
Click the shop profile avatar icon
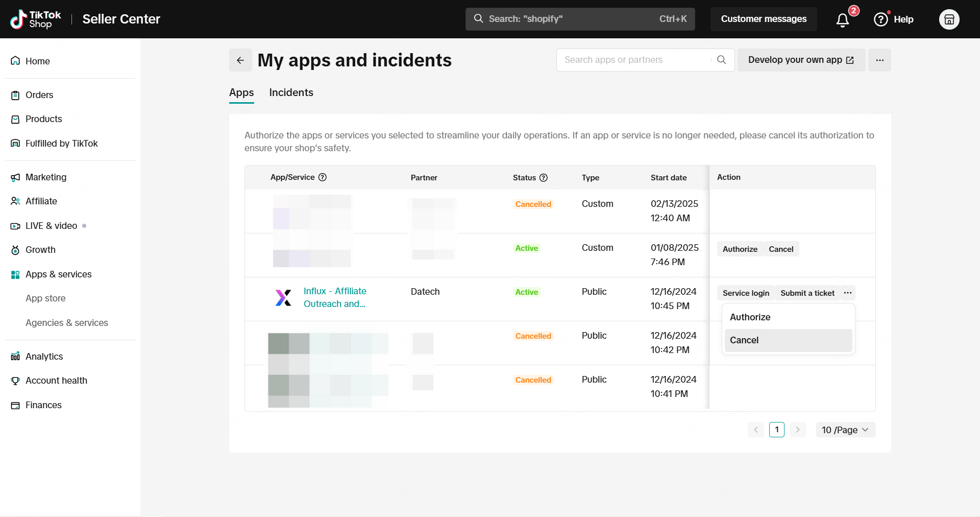coord(949,19)
